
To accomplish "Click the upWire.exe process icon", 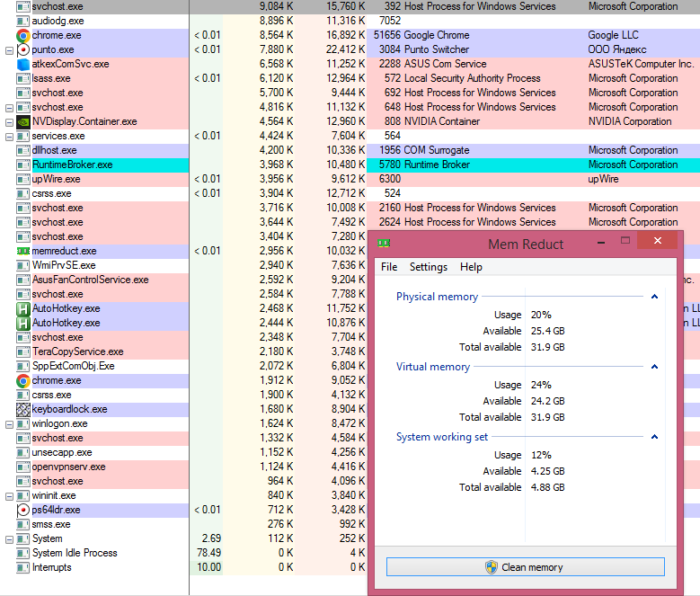I will 23,180.
